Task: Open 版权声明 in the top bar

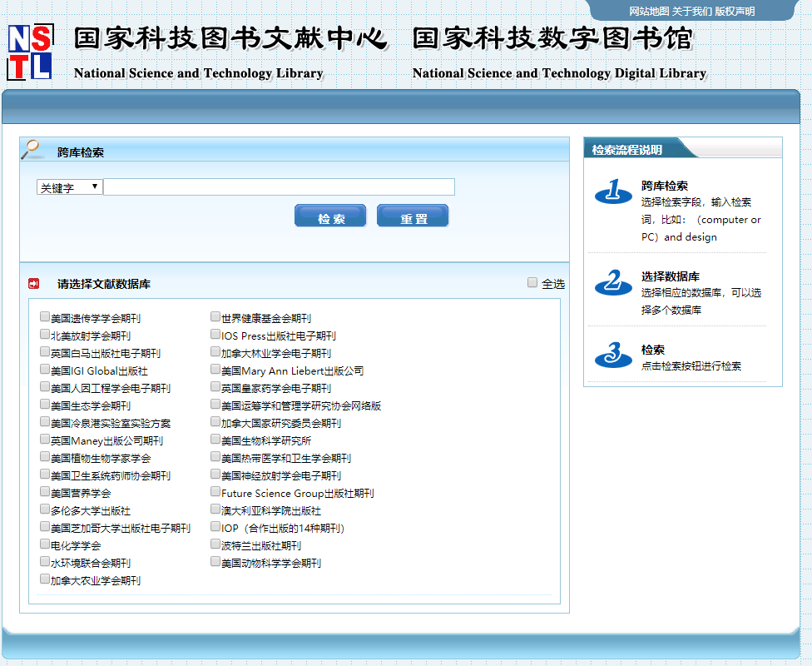Action: (x=735, y=11)
